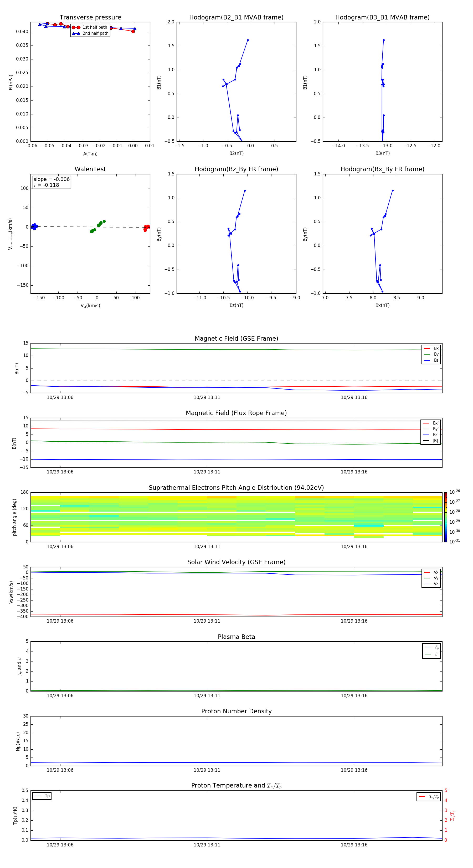Select the Vx entry in velocity legend
Image resolution: width=473 pixels, height=868 pixels.
point(431,572)
